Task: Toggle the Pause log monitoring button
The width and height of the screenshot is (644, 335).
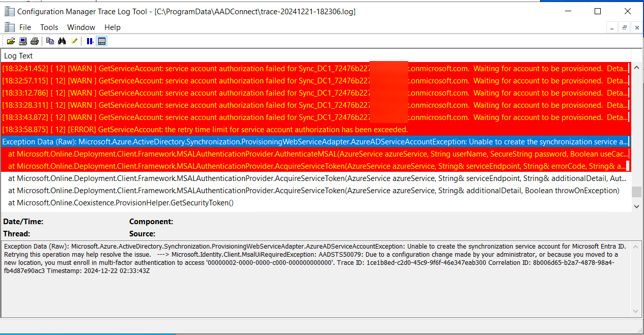Action: [x=90, y=41]
